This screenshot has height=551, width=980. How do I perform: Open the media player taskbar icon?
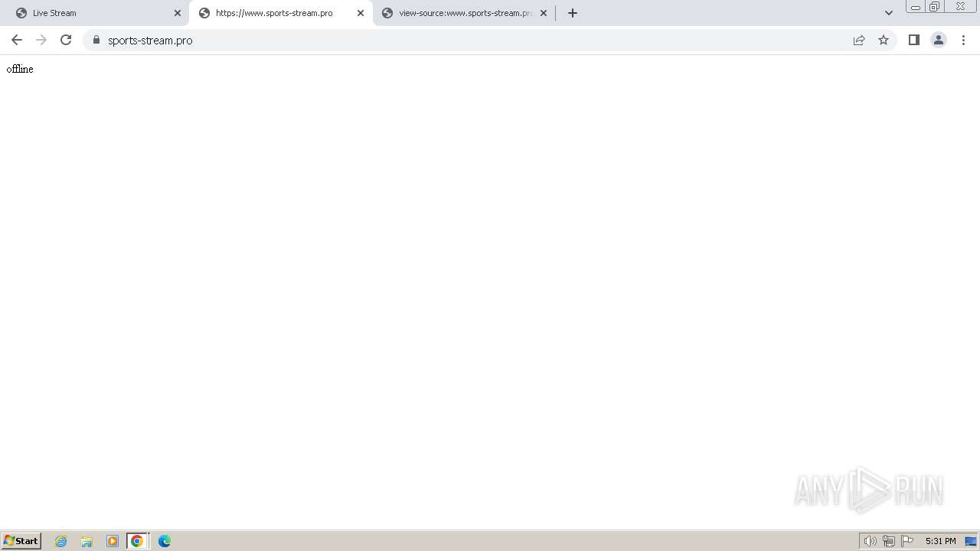click(113, 541)
